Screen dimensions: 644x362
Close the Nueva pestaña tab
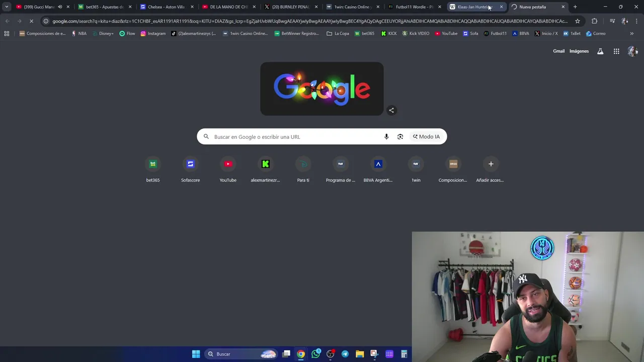click(563, 7)
